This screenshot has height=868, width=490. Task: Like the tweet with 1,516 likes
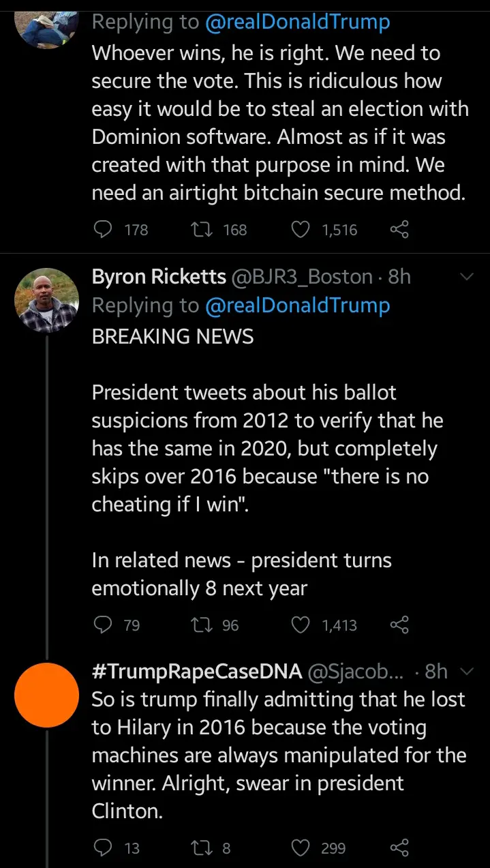tap(301, 230)
